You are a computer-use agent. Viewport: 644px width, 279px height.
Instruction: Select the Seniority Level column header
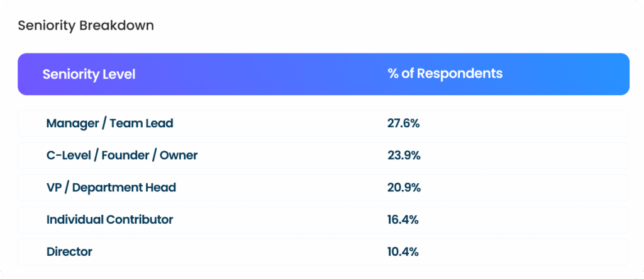(x=89, y=74)
